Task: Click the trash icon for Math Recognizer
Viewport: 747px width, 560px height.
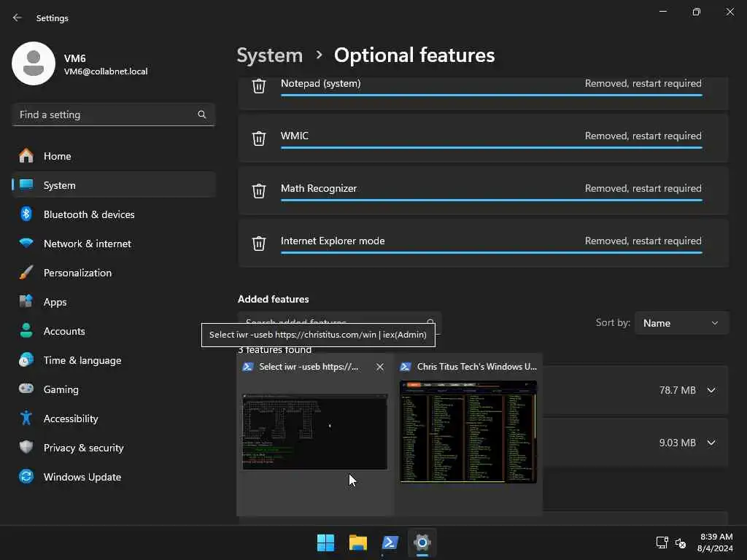Action: point(259,191)
